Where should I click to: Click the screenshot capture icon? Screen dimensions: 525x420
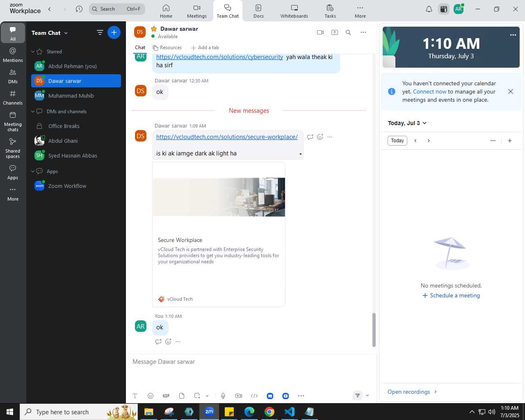click(x=197, y=396)
